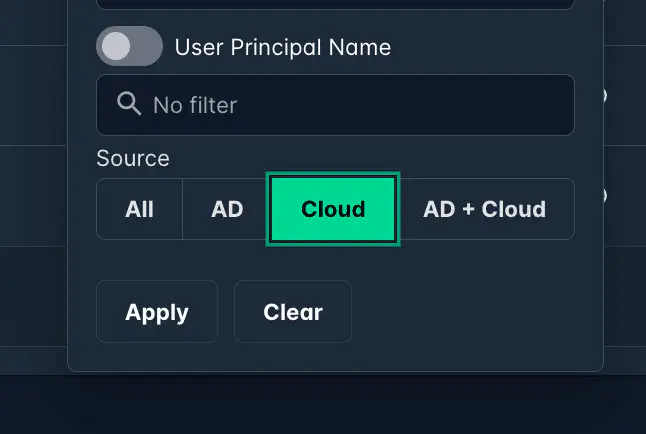The image size is (646, 434).
Task: Click the upper partially hidden icon at right edge
Action: pos(603,96)
